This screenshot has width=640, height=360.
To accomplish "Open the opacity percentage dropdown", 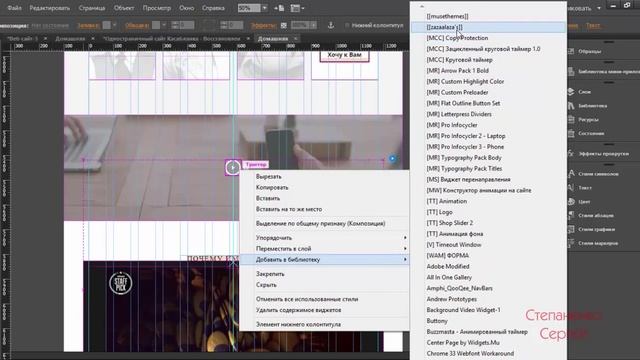I will coord(313,25).
